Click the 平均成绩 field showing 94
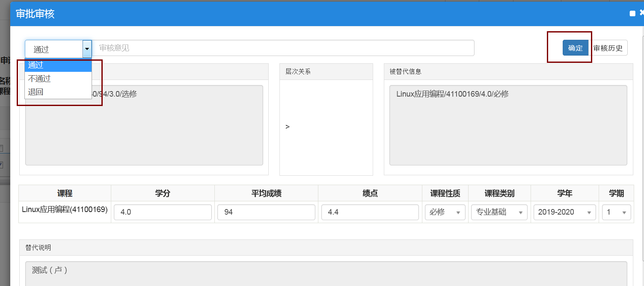644x286 pixels. (x=266, y=212)
